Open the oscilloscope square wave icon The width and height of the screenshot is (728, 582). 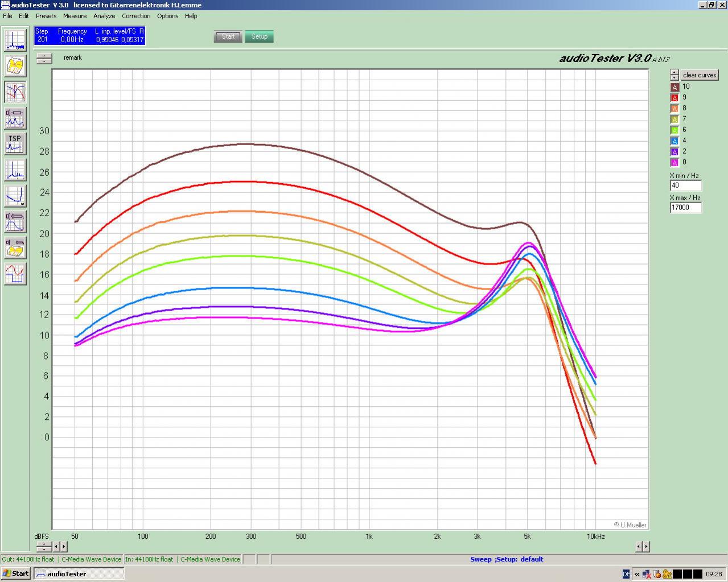coord(15,274)
